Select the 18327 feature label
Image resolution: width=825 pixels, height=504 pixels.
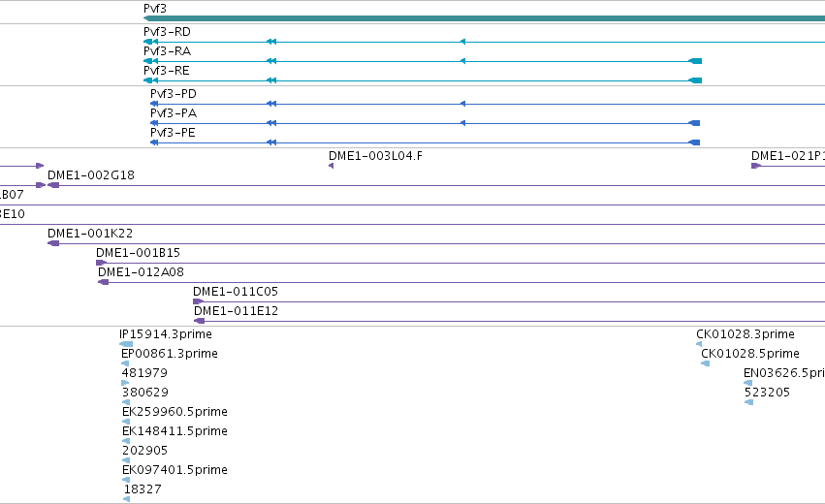pos(143,489)
